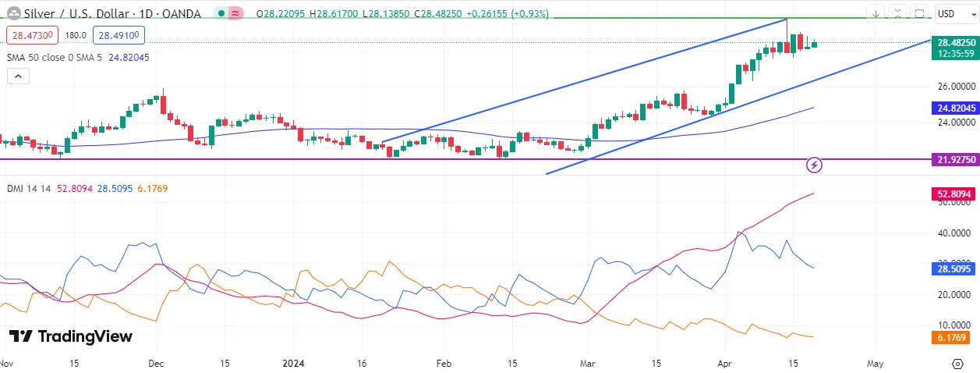980x373 pixels.
Task: Click the green market open status dot
Action: click(222, 14)
